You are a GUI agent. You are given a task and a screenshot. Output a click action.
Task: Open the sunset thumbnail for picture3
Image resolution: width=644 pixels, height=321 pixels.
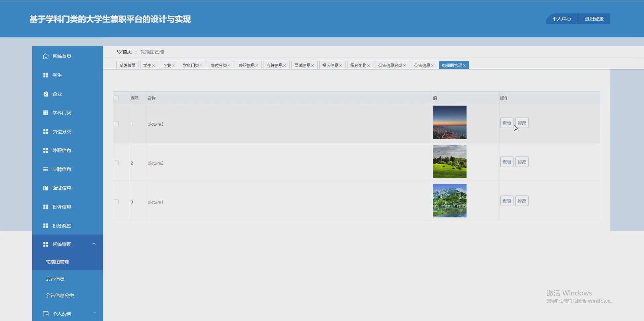[x=450, y=123]
